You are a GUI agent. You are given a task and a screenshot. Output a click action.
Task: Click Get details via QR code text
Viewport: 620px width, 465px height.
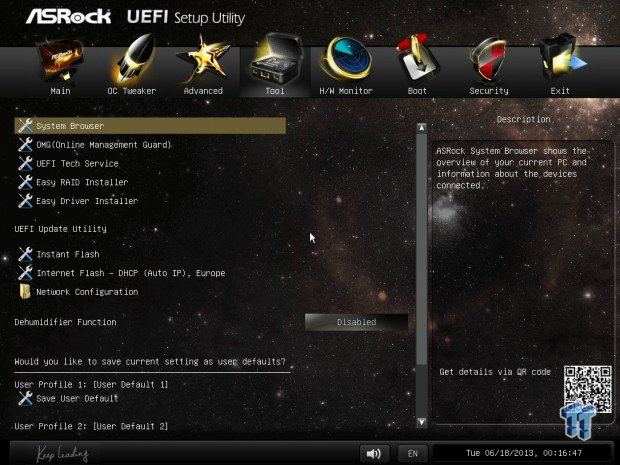[x=495, y=372]
